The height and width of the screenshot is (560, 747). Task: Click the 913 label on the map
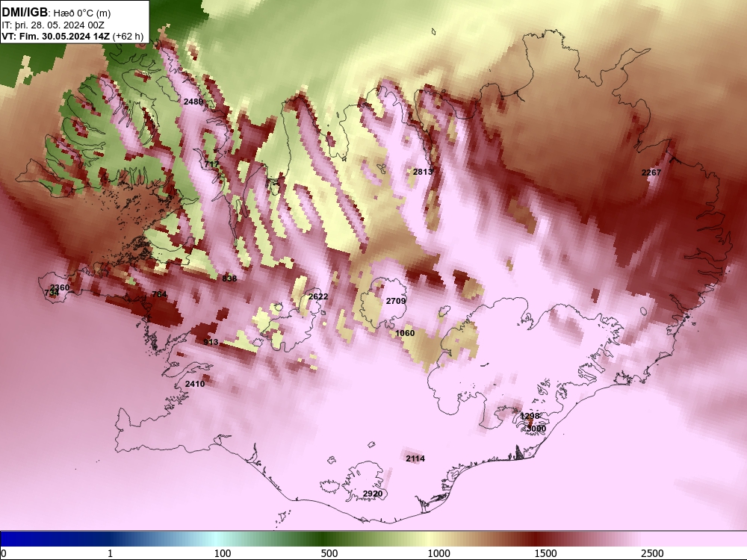(x=211, y=342)
